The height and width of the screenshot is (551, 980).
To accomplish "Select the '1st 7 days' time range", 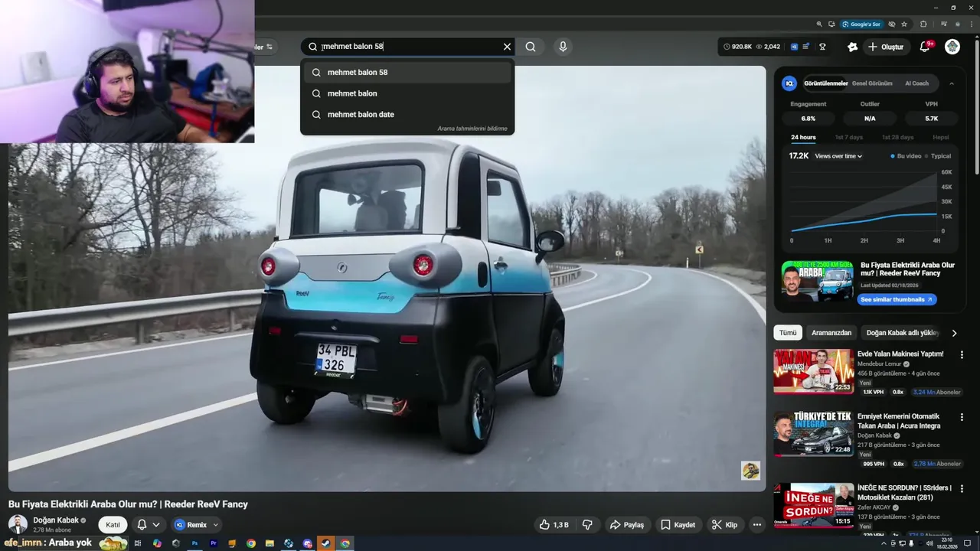I will click(848, 138).
